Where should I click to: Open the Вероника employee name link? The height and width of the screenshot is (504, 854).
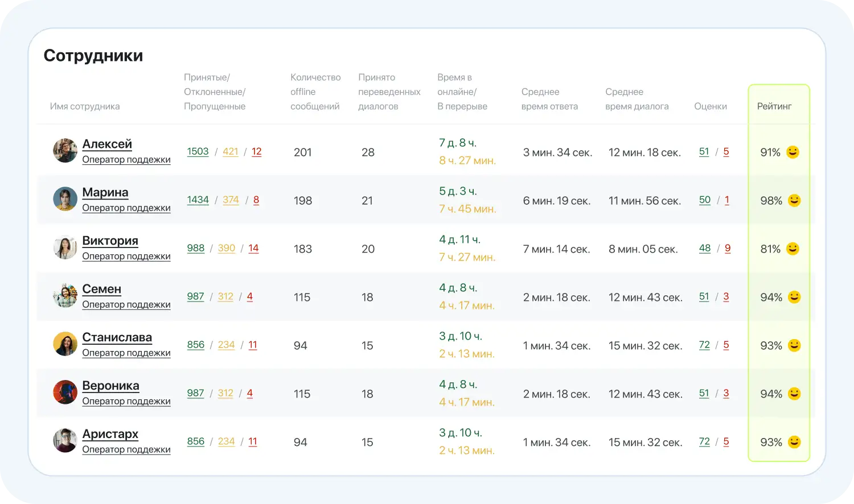(110, 386)
